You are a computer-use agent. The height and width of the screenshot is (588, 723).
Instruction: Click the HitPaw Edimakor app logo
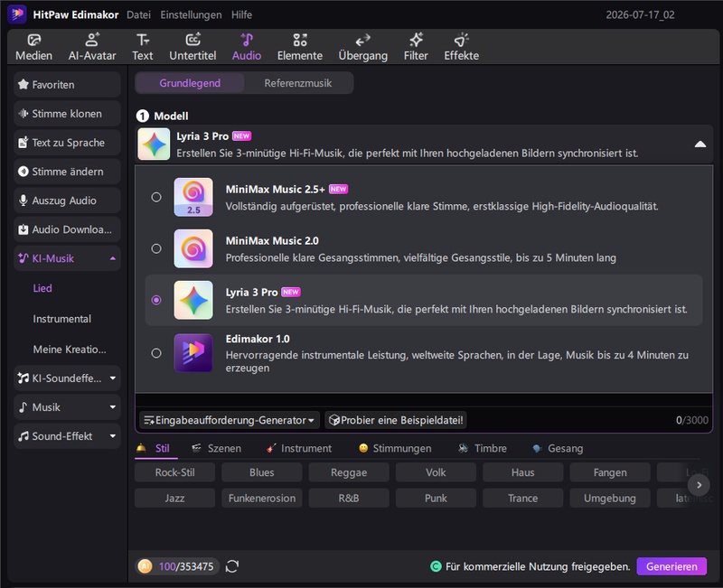pyautogui.click(x=17, y=14)
